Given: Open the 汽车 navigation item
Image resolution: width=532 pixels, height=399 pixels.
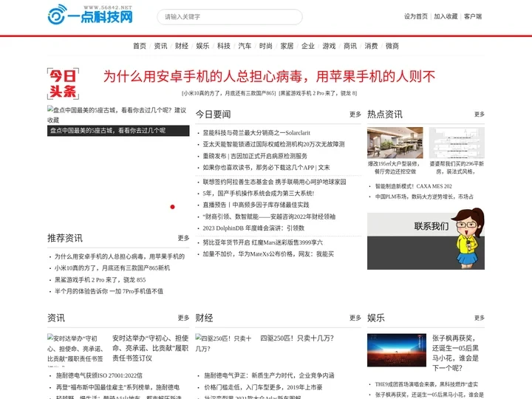Looking at the screenshot, I should click(245, 46).
